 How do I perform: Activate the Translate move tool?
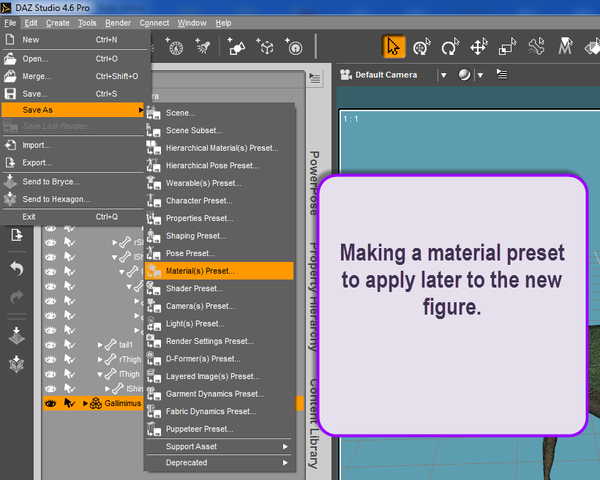(x=479, y=47)
